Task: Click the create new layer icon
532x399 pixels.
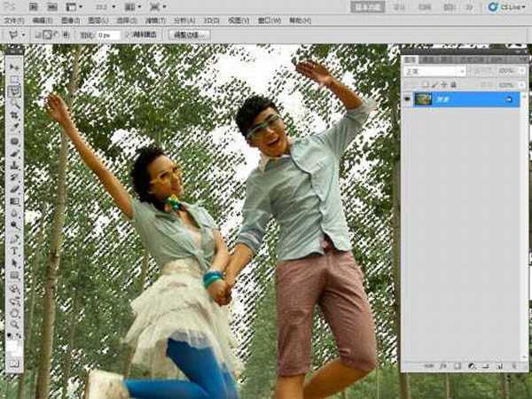Action: coord(499,365)
